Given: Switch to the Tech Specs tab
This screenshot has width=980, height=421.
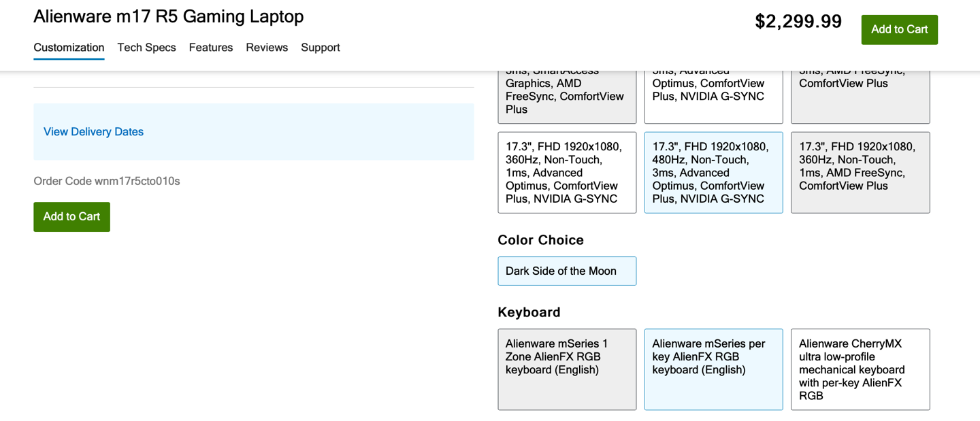Looking at the screenshot, I should (146, 48).
